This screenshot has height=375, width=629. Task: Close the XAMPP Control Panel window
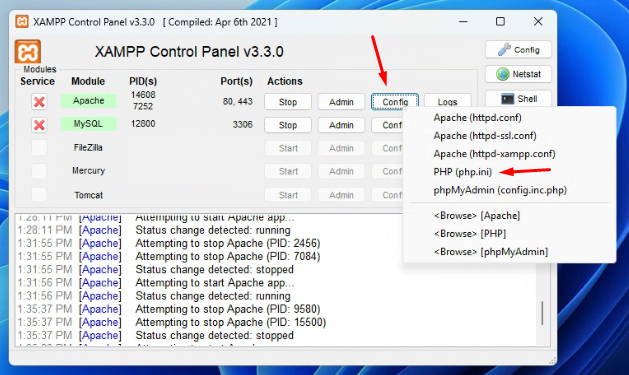(538, 21)
